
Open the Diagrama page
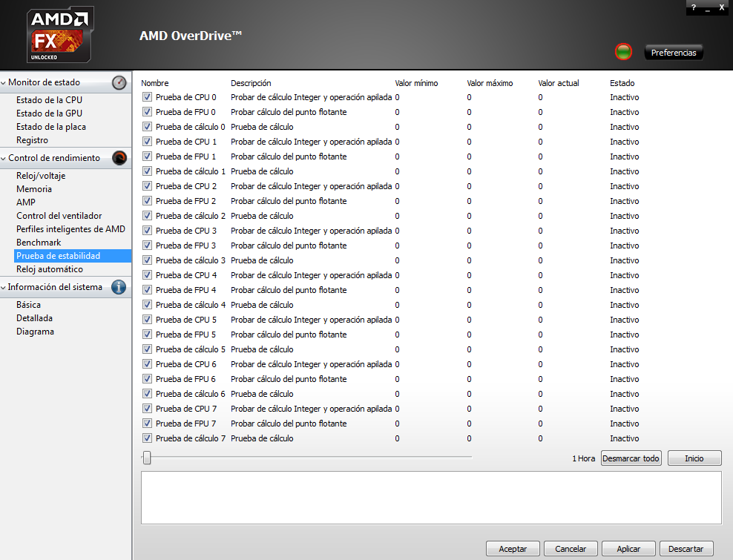point(35,332)
